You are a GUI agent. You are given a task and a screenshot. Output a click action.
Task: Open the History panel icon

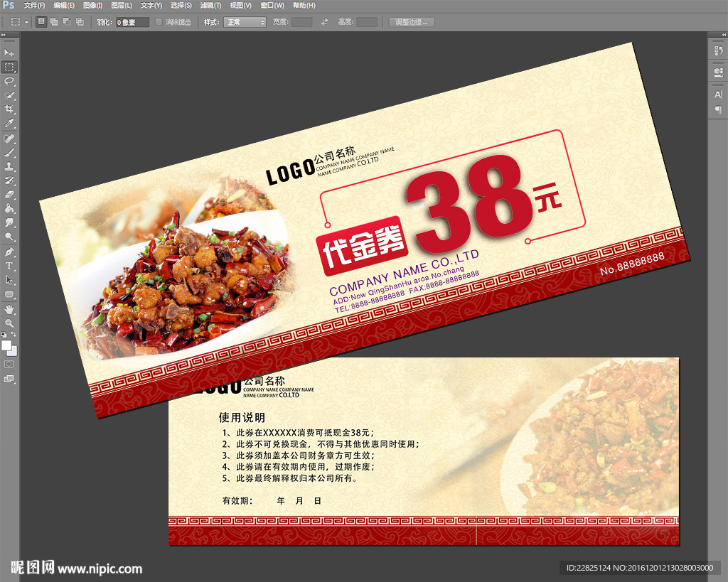(x=718, y=50)
